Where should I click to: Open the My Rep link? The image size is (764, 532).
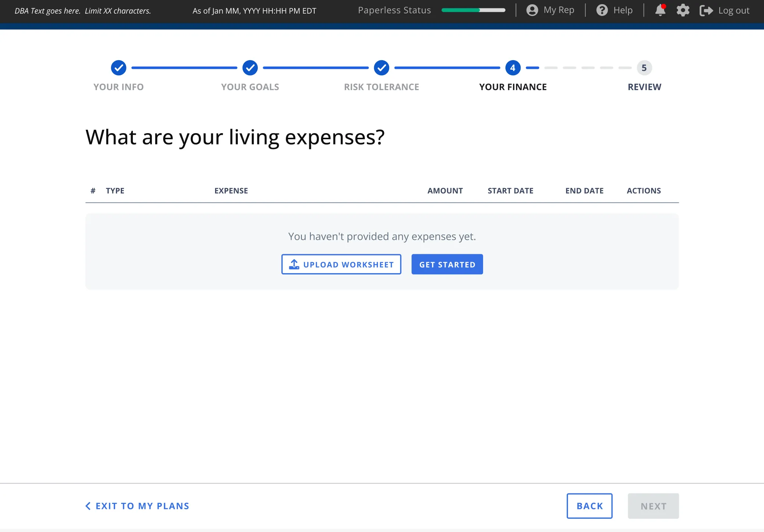(x=559, y=10)
